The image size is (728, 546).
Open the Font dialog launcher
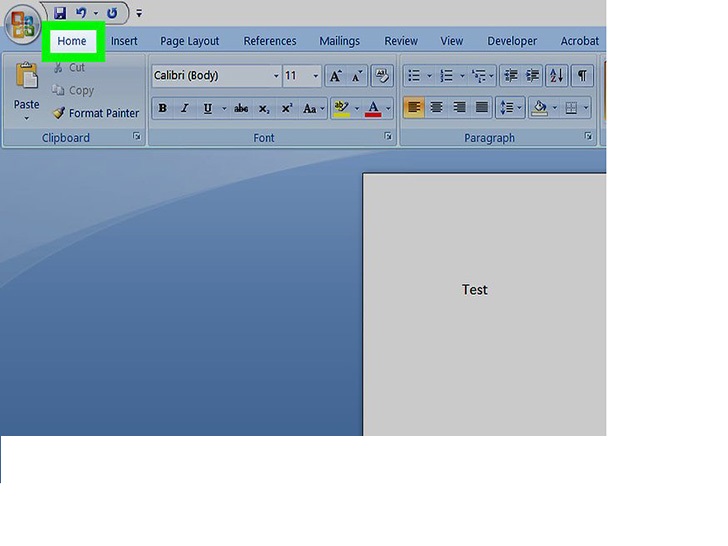click(388, 136)
